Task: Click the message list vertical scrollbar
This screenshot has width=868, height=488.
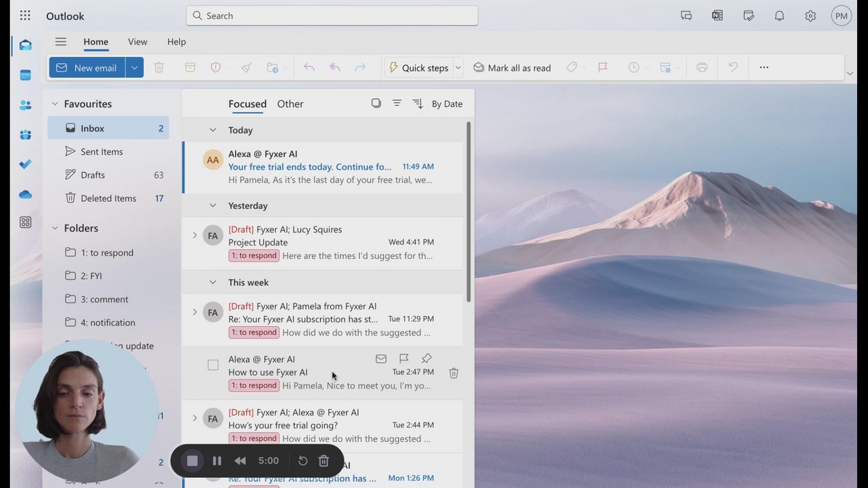Action: point(469,211)
